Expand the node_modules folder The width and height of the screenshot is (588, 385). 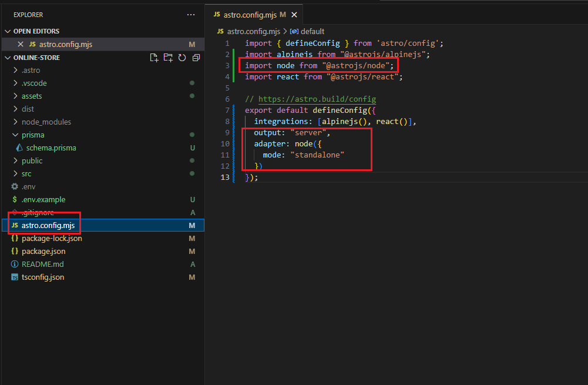coord(15,122)
